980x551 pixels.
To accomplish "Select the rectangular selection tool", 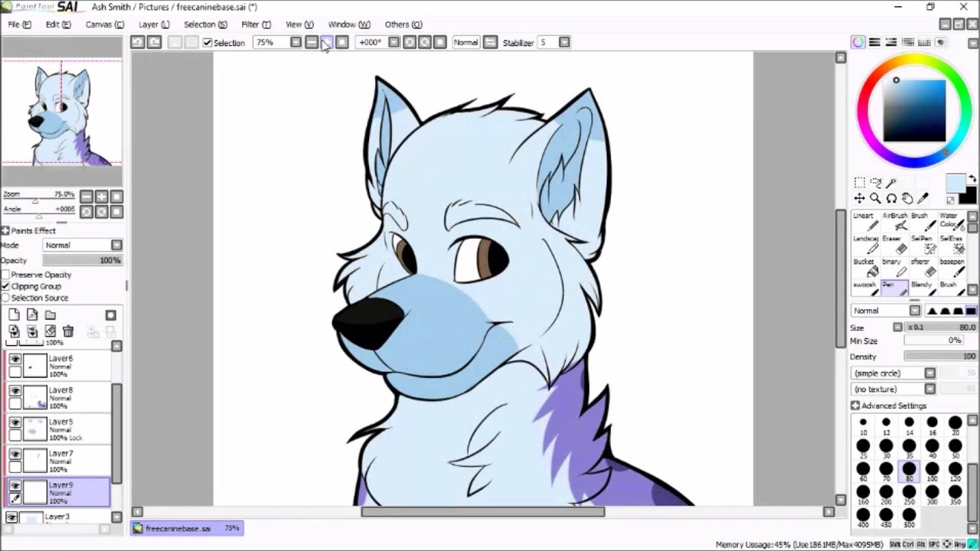I will (860, 183).
